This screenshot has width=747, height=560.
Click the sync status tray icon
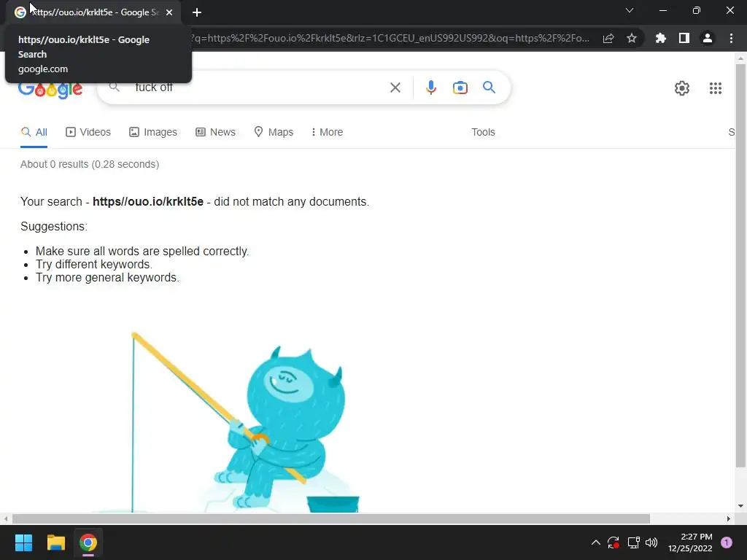(613, 542)
